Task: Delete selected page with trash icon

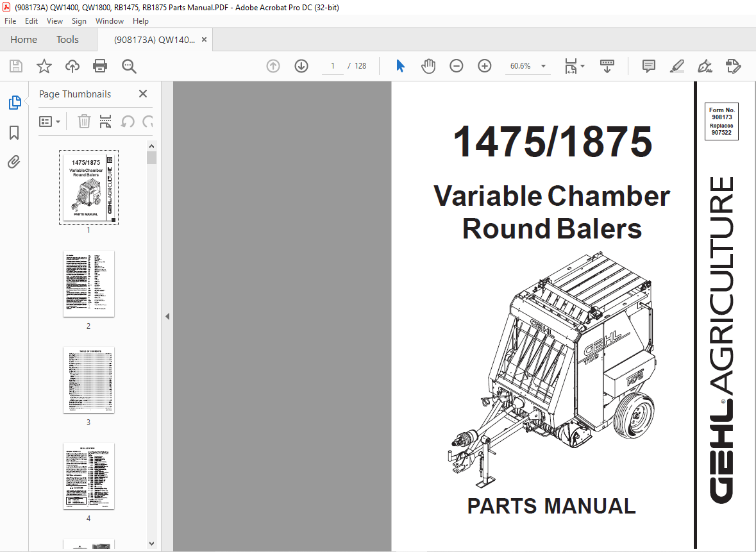Action: [x=85, y=121]
